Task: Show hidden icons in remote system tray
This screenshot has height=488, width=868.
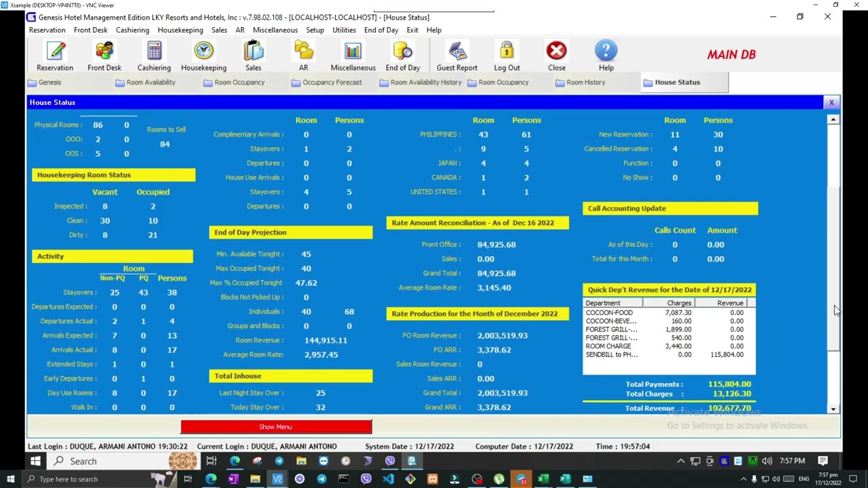Action: (x=681, y=461)
